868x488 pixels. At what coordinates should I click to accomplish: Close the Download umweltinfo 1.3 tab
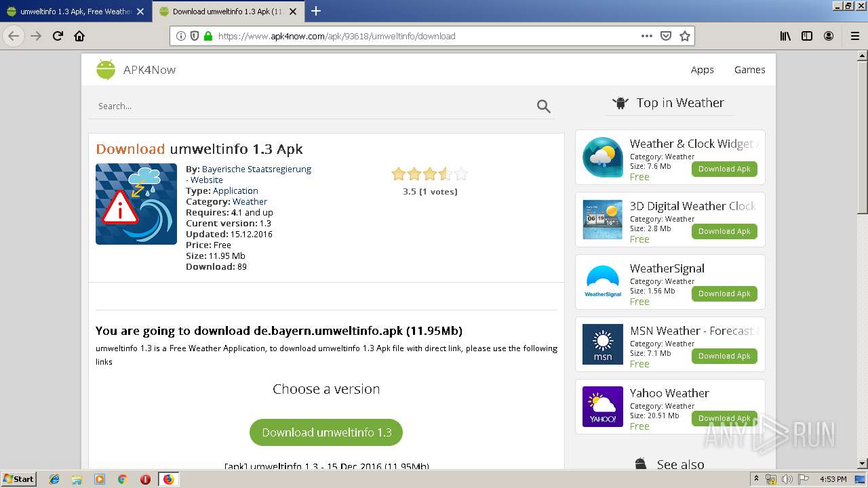coord(294,12)
